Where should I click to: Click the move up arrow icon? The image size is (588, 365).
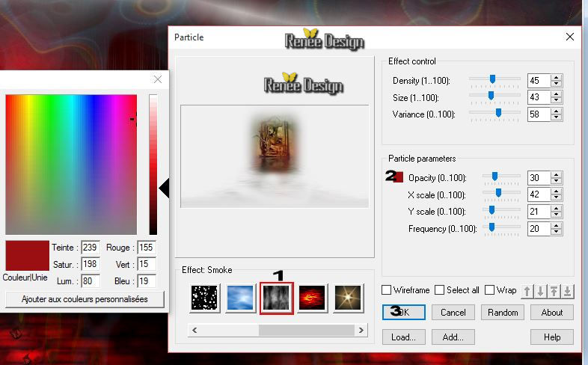tap(527, 291)
